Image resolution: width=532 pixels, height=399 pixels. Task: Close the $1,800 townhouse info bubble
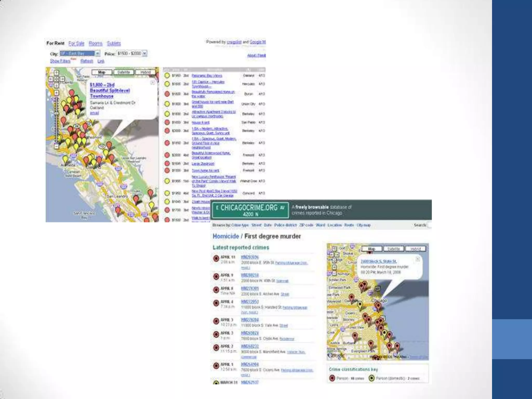(x=153, y=83)
